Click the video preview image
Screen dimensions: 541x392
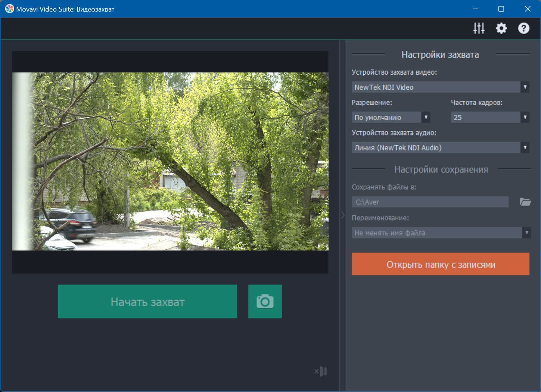click(x=170, y=161)
